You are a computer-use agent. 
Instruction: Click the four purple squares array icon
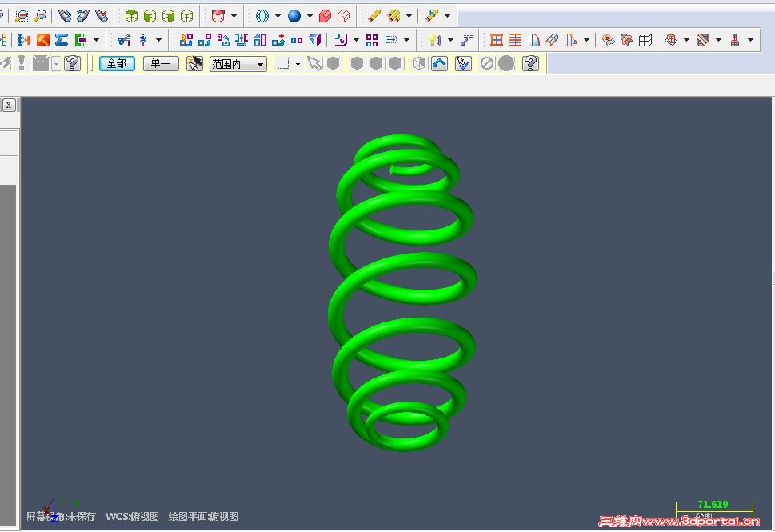point(372,40)
